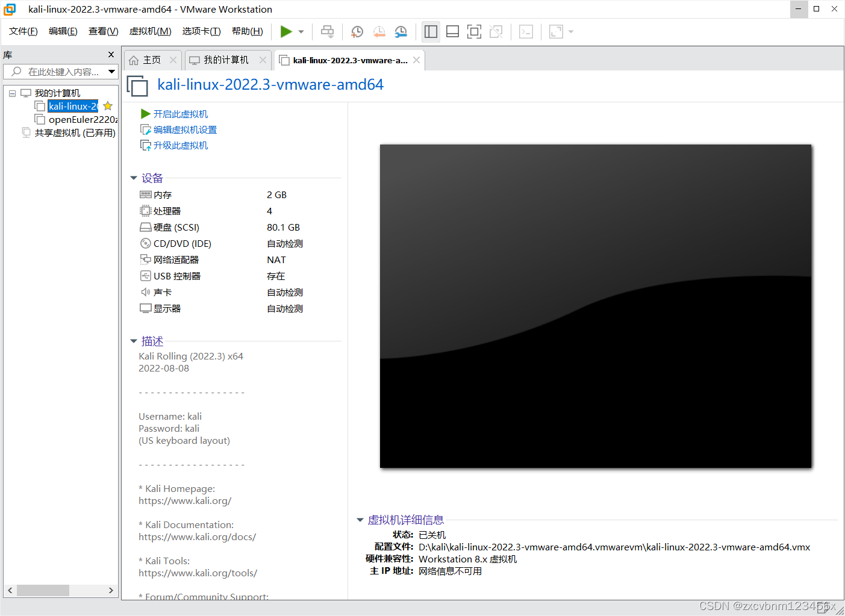This screenshot has width=845, height=616.
Task: Open the stretch display dropdown arrow
Action: [x=571, y=32]
